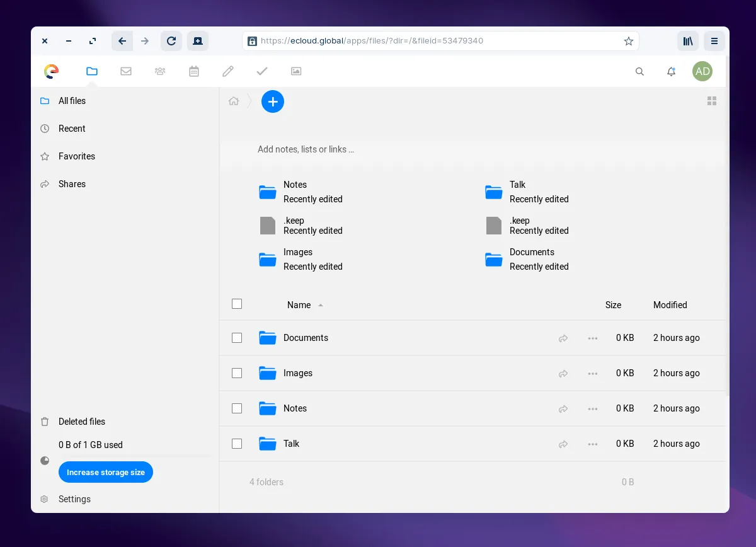This screenshot has height=547, width=756.
Task: Click the Increase storage size button
Action: [x=106, y=472]
